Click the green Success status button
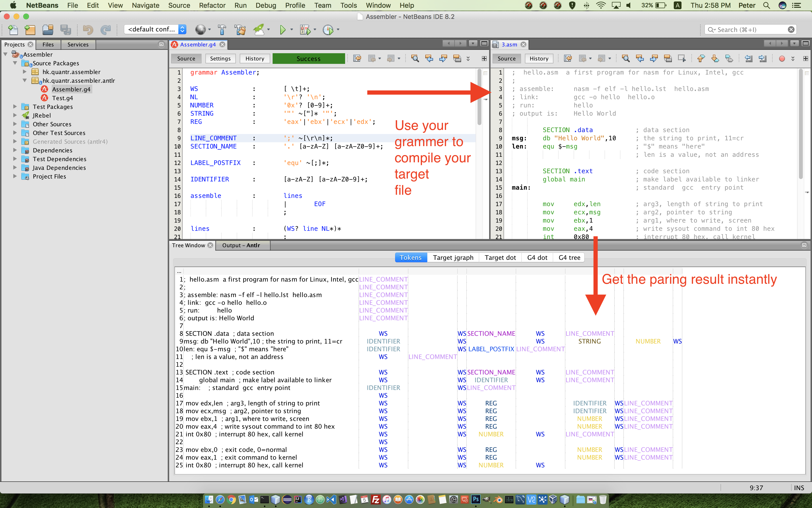812x508 pixels. click(x=309, y=59)
